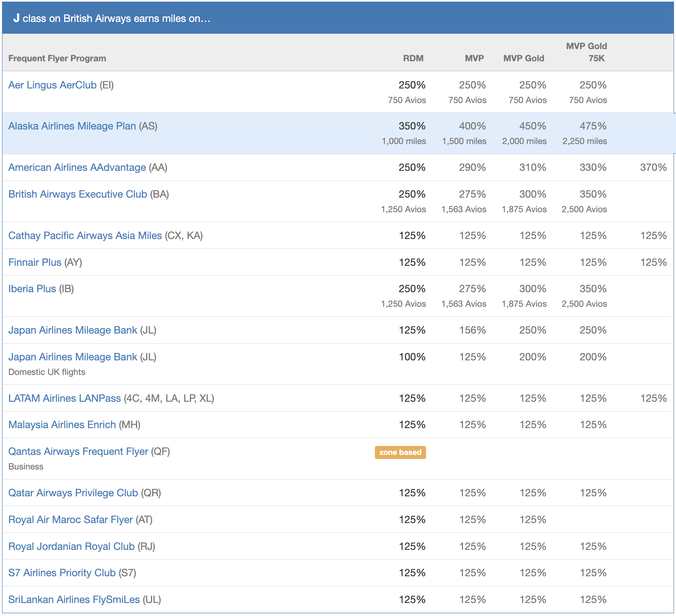
Task: Open Royal Air Maroc Safar Flyer link
Action: [71, 520]
